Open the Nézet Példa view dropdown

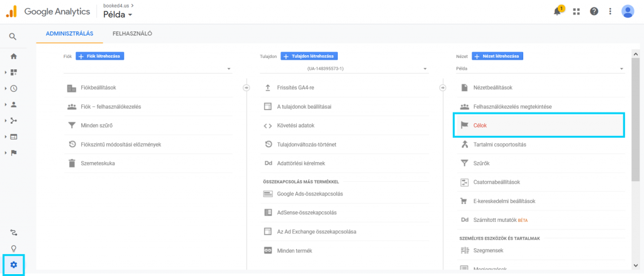click(540, 69)
